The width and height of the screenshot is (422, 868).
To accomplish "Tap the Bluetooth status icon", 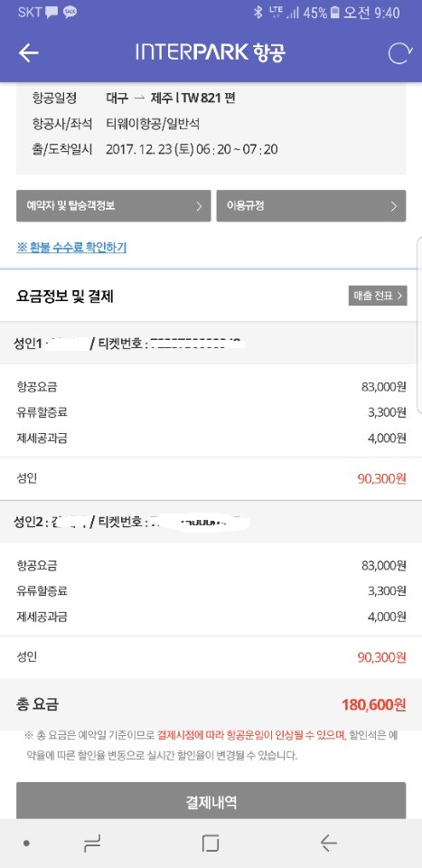I will pos(258,13).
